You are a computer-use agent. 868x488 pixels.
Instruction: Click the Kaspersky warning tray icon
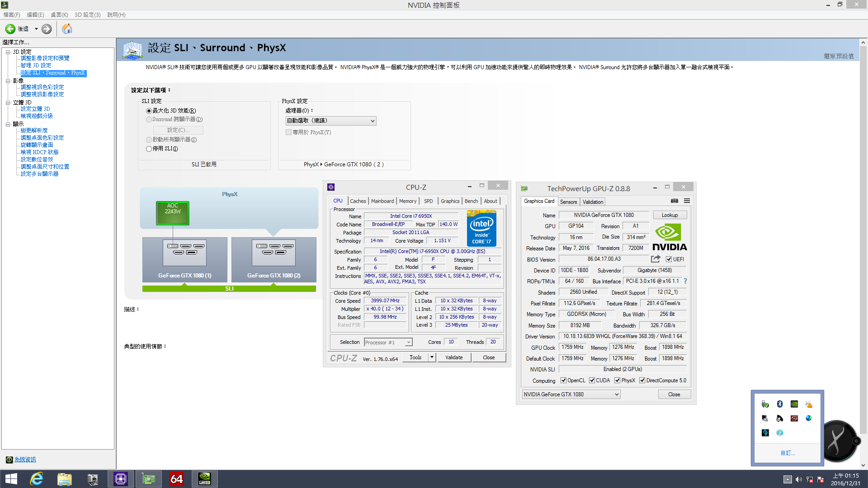tap(809, 404)
